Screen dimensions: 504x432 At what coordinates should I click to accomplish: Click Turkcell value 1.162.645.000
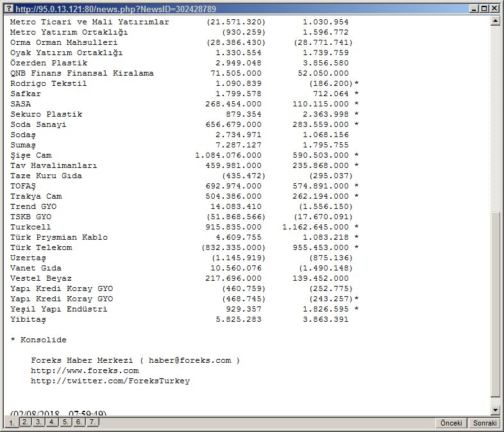(315, 227)
